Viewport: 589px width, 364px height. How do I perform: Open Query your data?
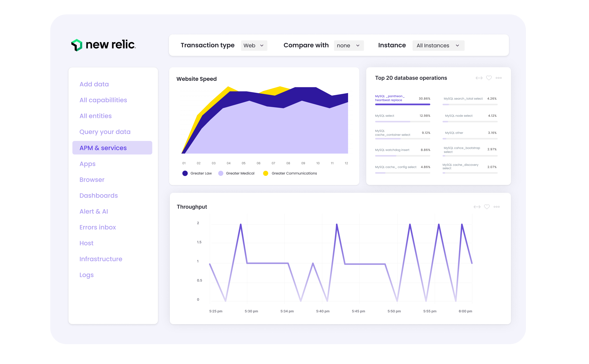(105, 132)
